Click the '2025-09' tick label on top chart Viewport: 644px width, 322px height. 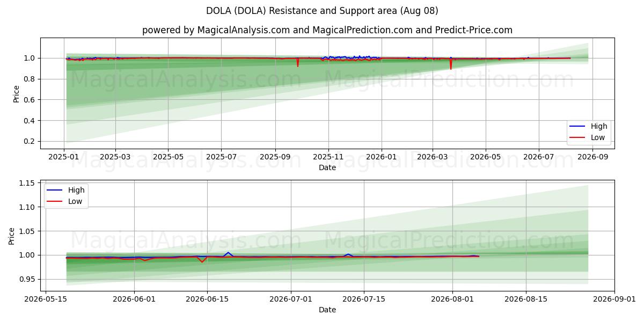(x=275, y=157)
